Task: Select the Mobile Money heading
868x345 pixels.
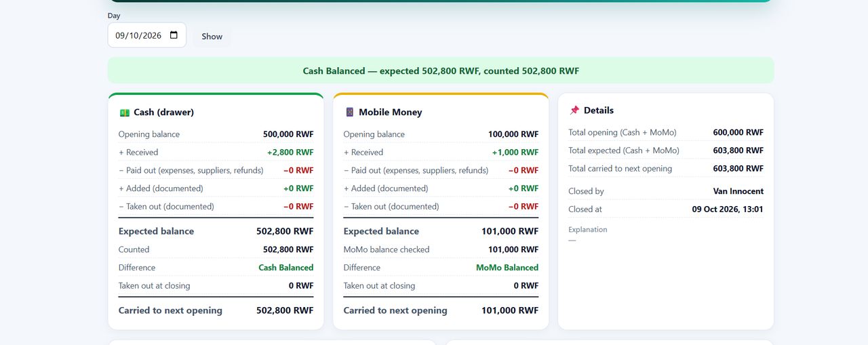Action: (391, 113)
